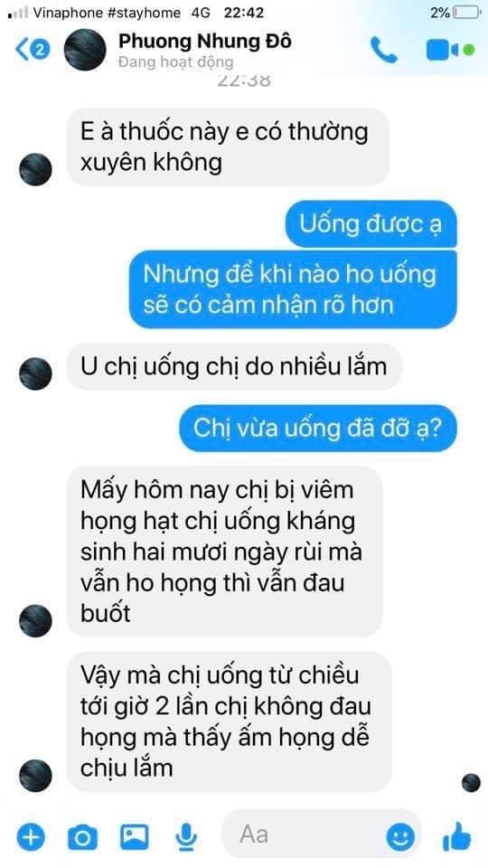Select message 'Chị vừa uống đã đỡ ạ?'

click(x=317, y=429)
